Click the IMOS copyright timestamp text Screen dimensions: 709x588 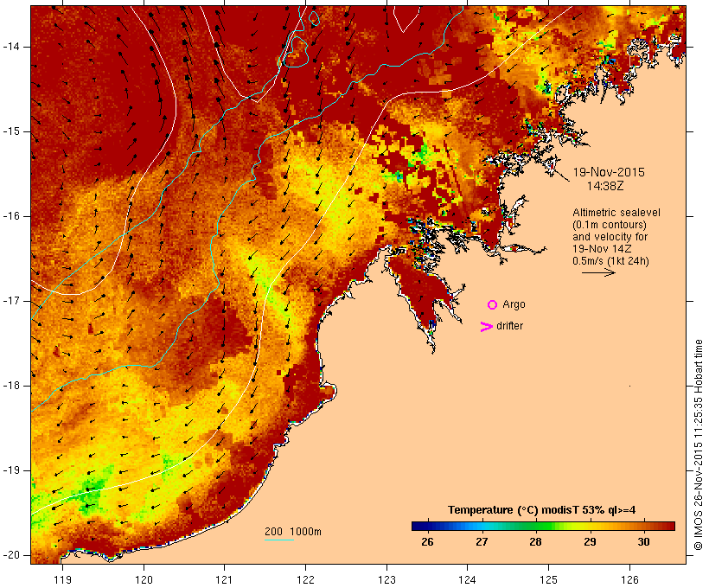pyautogui.click(x=699, y=444)
